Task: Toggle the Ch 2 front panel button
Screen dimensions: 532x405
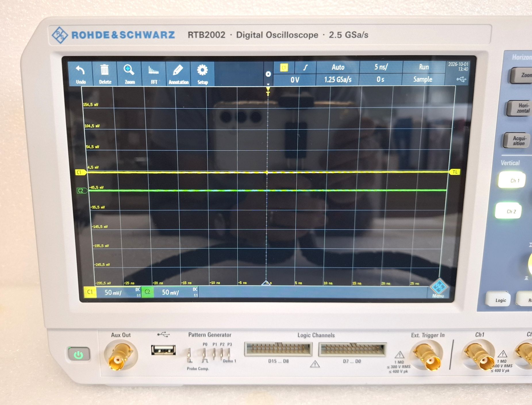Action: coord(509,211)
